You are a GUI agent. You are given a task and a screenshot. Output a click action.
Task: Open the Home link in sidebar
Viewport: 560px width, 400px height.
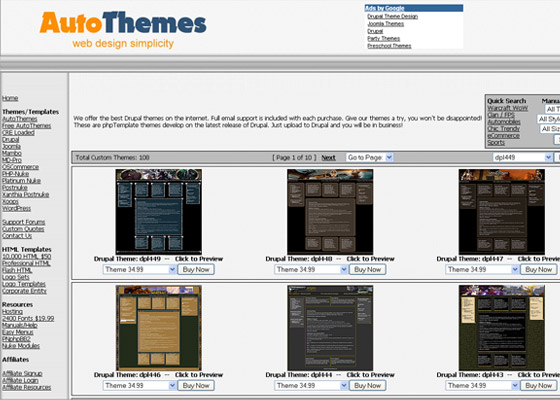(10, 98)
